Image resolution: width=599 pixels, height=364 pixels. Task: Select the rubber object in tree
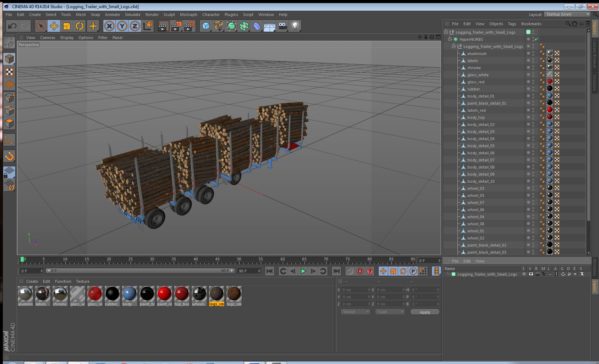[473, 89]
